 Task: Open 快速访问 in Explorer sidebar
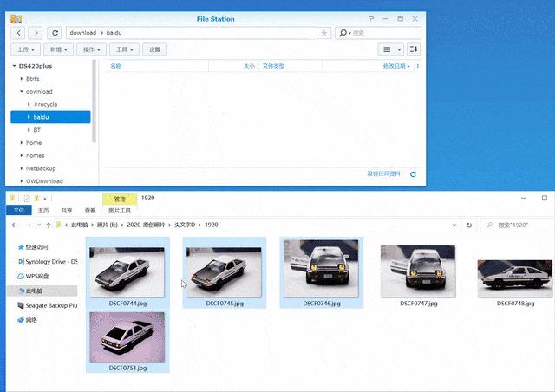click(x=33, y=247)
